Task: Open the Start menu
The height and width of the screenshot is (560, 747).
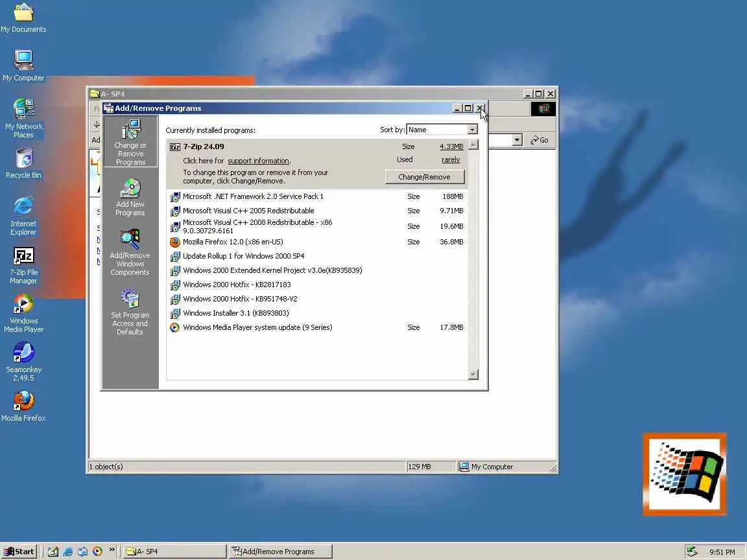Action: (19, 552)
